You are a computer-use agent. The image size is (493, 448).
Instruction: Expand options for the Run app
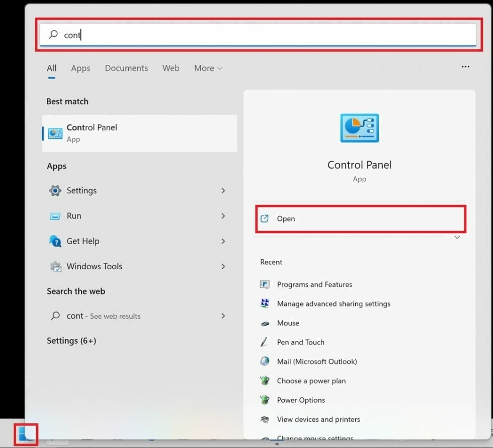[x=223, y=216]
